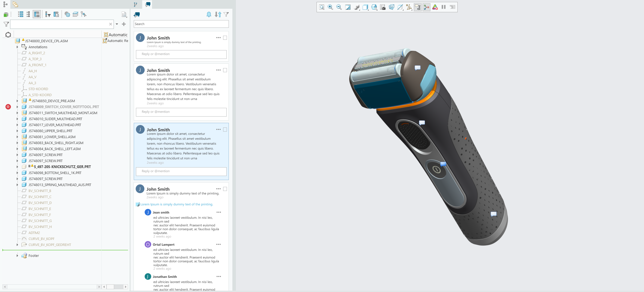Expand the Annotations tree node
The image size is (644, 292).
pos(17,47)
